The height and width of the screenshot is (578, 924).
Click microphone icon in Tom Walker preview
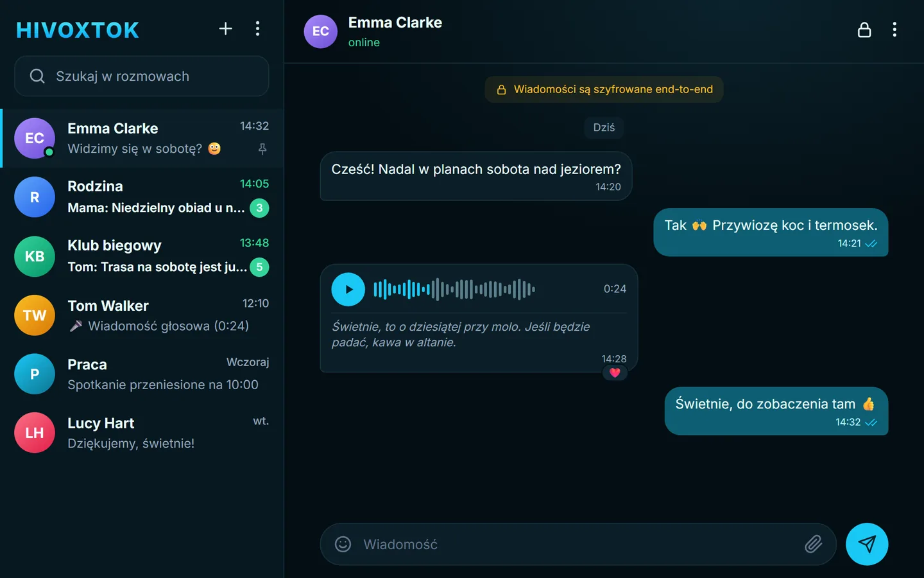pyautogui.click(x=76, y=326)
